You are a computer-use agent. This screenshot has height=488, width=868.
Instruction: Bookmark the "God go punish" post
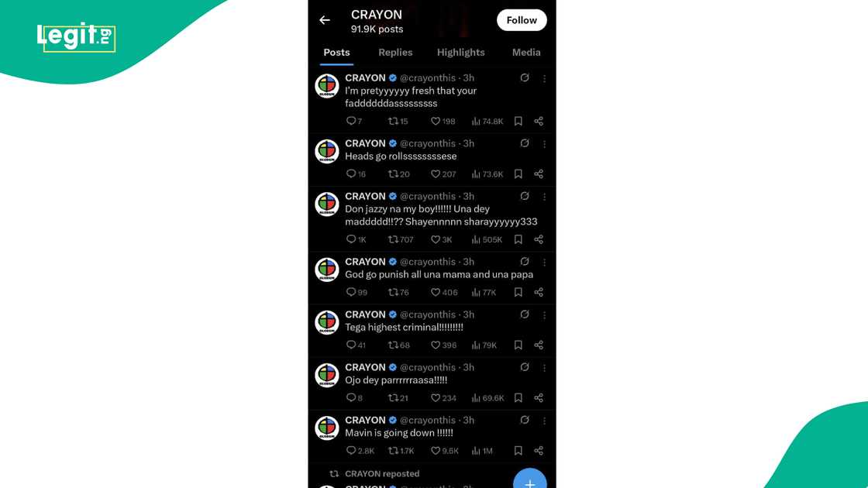[x=518, y=292]
